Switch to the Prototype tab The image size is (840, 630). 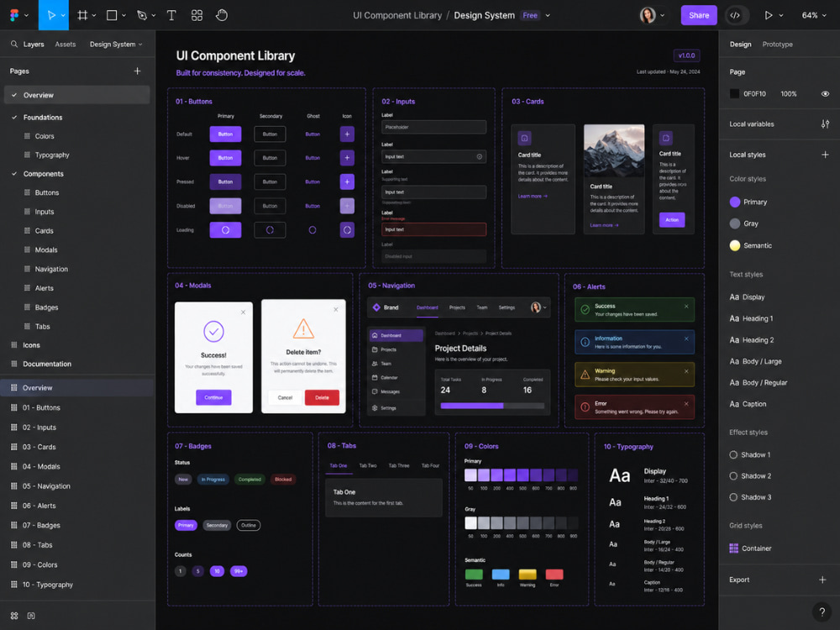(777, 44)
